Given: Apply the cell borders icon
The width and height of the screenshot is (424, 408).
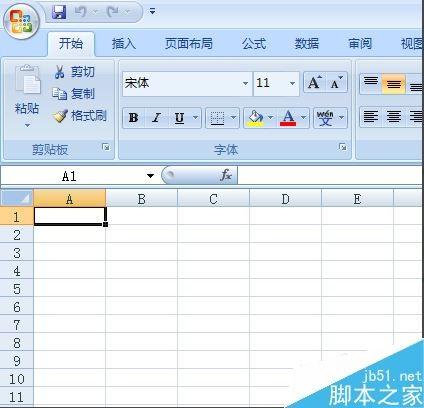Looking at the screenshot, I should 217,118.
